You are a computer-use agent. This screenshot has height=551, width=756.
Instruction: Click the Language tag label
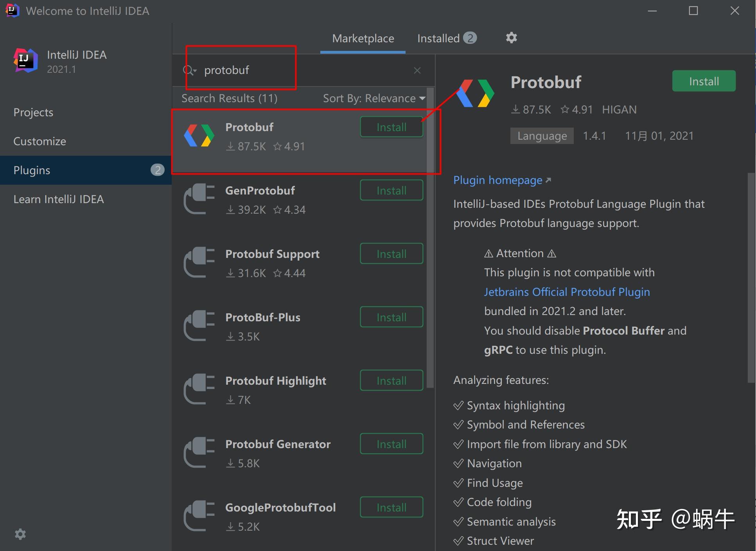542,136
